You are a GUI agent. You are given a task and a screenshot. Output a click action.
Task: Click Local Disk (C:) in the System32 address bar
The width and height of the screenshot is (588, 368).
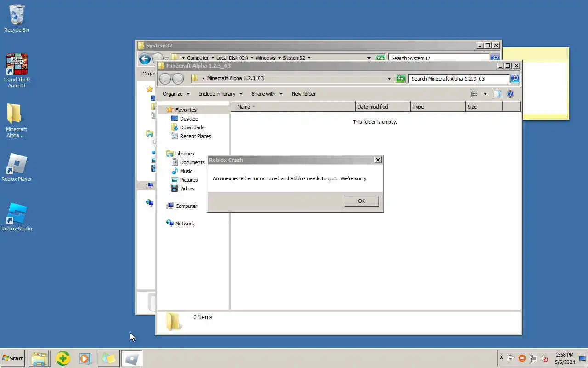pyautogui.click(x=232, y=58)
